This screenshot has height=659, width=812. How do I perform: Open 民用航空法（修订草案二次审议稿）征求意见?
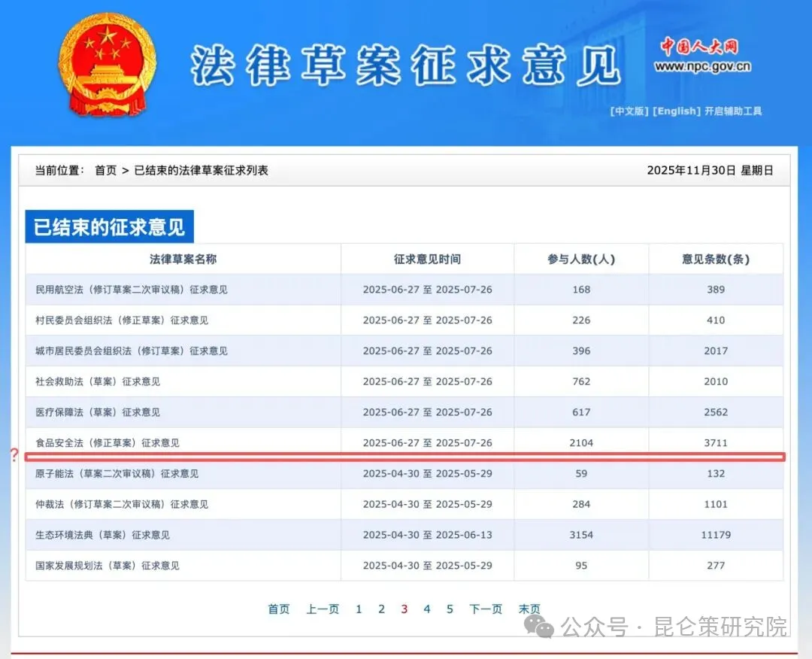point(132,290)
